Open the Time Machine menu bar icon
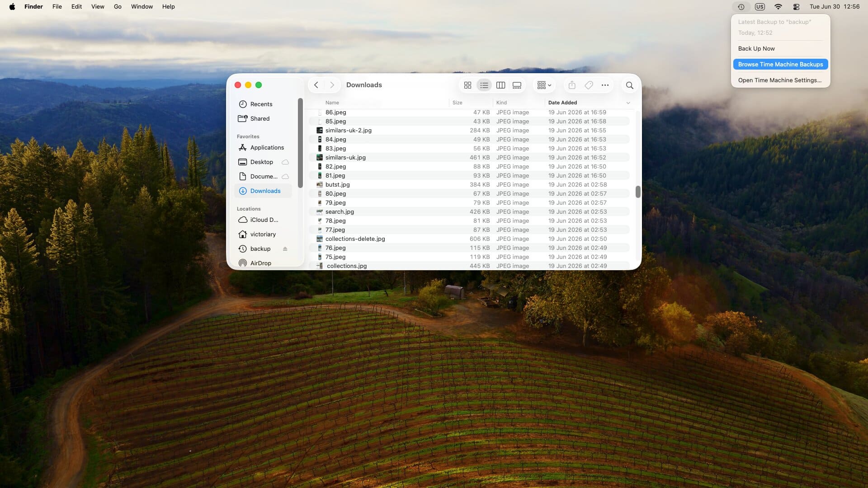This screenshot has height=488, width=868. 741,7
